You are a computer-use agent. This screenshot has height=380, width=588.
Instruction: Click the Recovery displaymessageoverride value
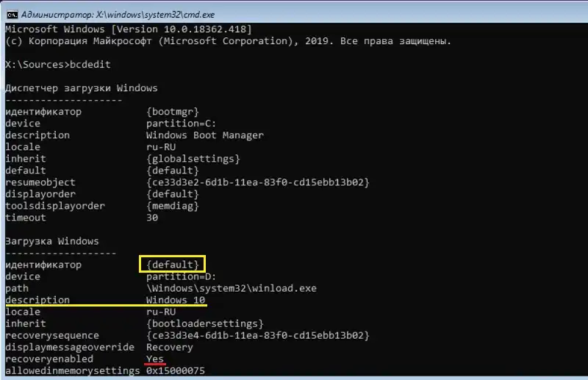pos(170,347)
